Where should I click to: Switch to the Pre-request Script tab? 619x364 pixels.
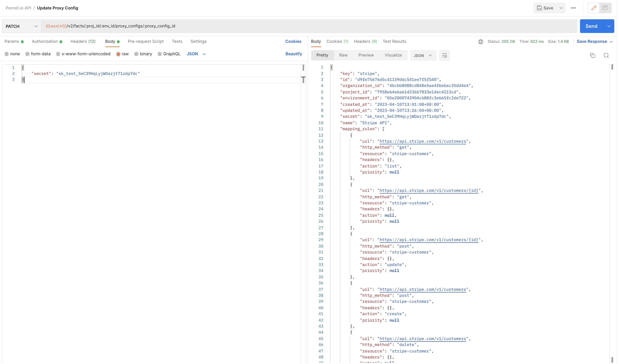[146, 42]
